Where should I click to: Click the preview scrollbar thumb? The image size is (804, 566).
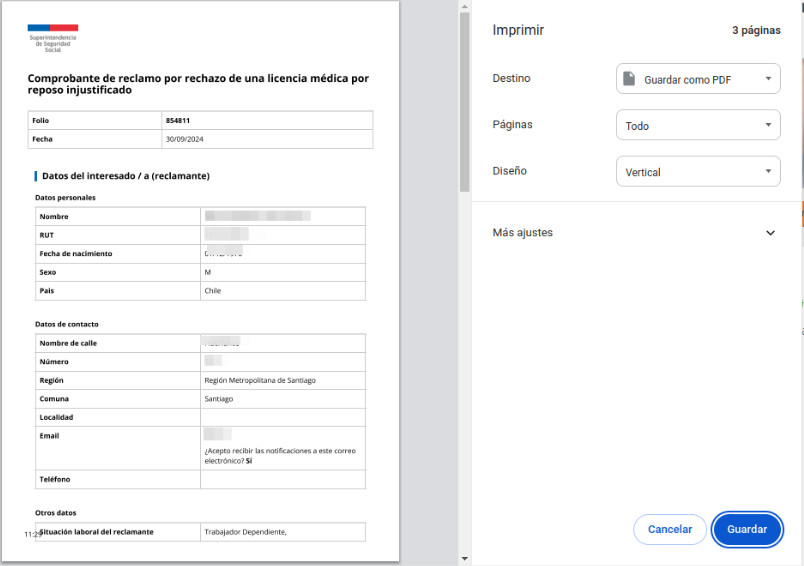click(465, 103)
